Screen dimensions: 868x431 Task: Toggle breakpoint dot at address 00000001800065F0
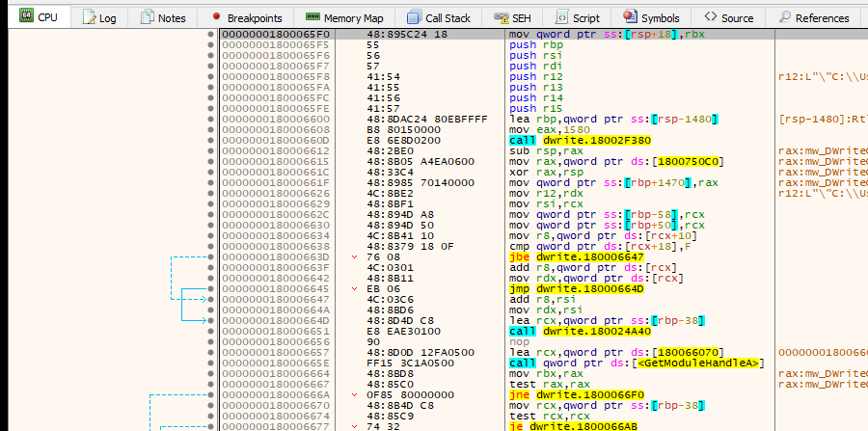click(x=210, y=35)
